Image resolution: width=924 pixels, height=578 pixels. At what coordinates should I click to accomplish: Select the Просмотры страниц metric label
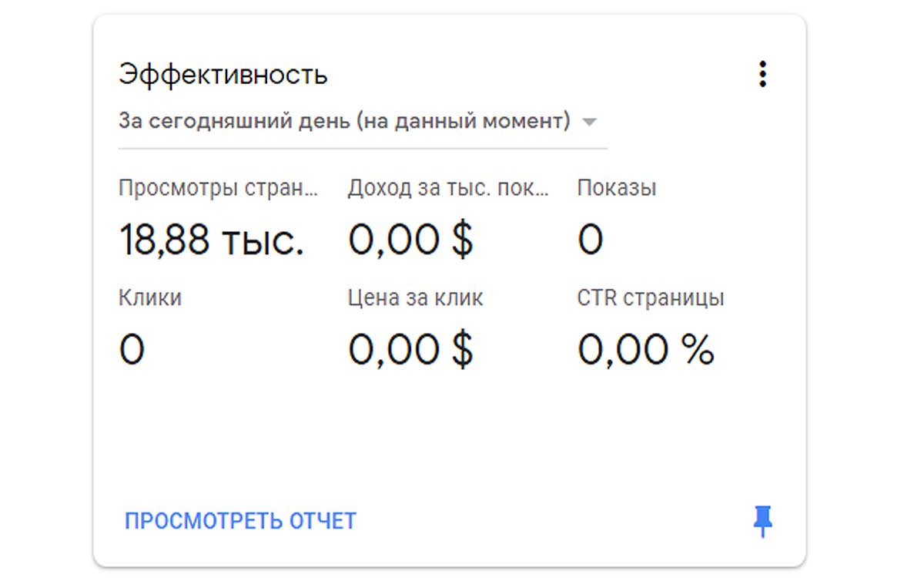(218, 188)
